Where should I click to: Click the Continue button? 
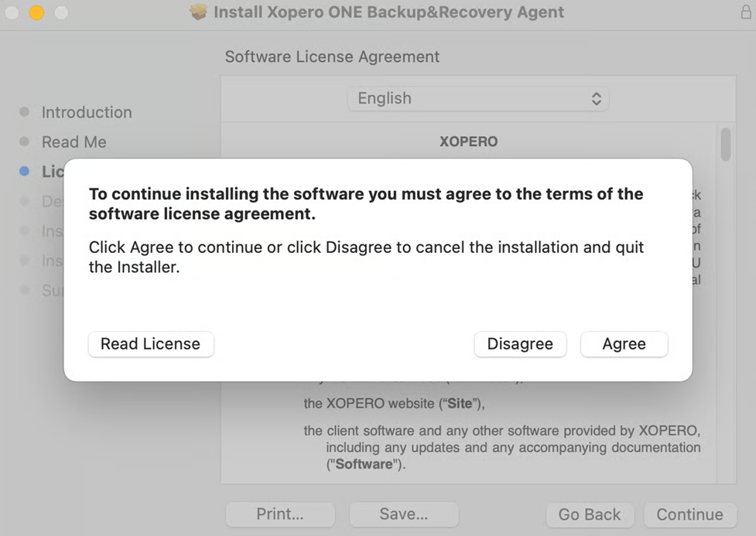tap(689, 514)
